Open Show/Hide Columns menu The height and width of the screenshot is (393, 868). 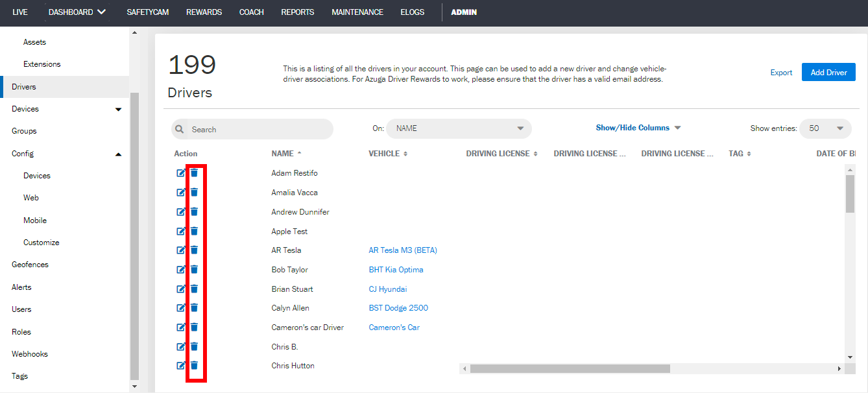pos(638,128)
